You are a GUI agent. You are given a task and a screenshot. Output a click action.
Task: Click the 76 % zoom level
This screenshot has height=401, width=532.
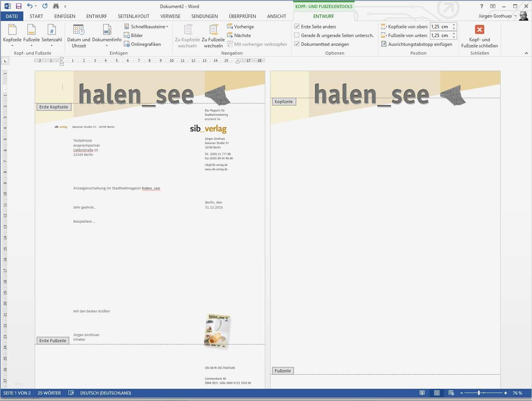point(517,393)
